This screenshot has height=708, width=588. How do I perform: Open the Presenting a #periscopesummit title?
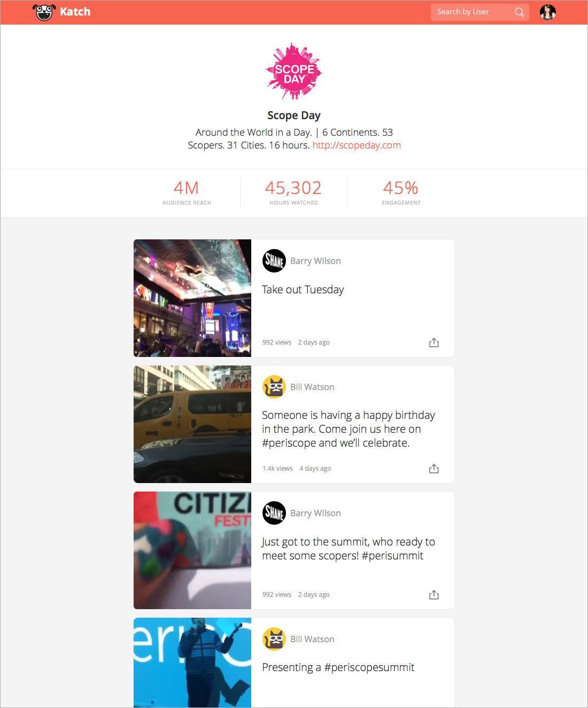coord(338,667)
